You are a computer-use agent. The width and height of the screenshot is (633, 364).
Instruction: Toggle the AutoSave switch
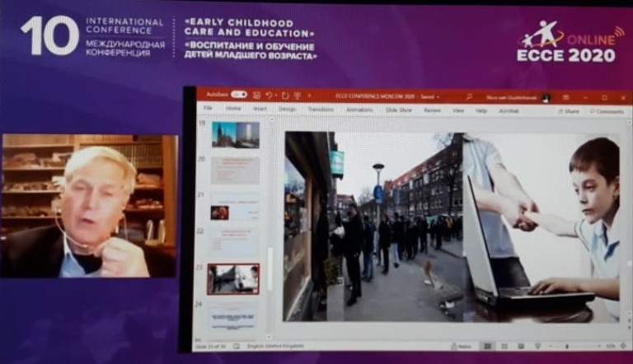[x=239, y=94]
